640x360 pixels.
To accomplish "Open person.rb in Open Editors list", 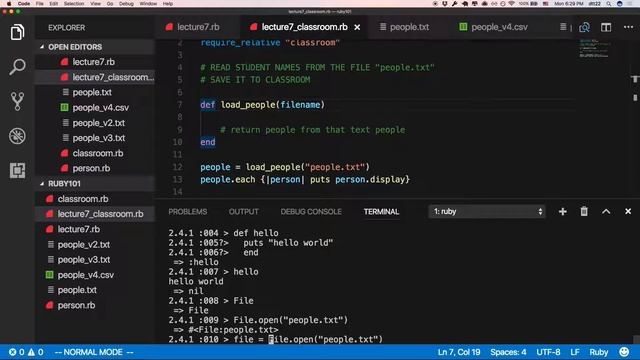I will pyautogui.click(x=95, y=168).
